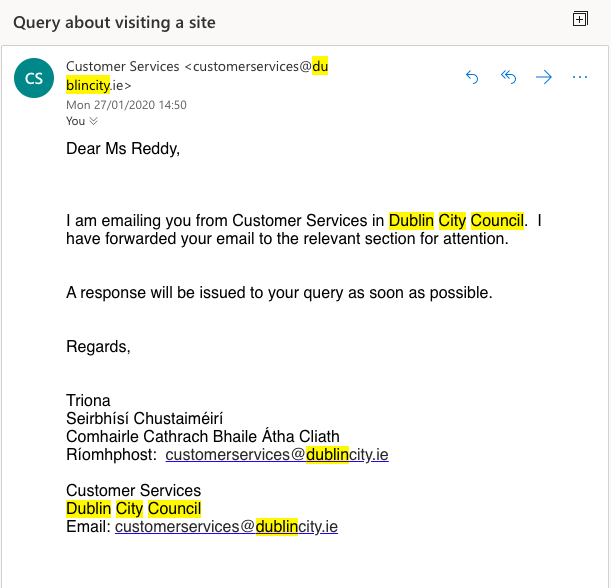This screenshot has width=611, height=588.
Task: Open the More actions ellipsis menu
Action: click(580, 77)
